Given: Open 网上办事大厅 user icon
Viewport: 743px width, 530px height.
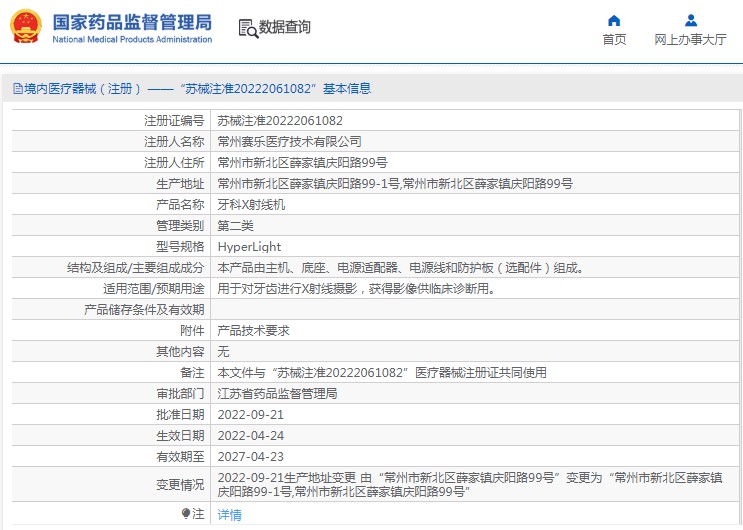Looking at the screenshot, I should click(691, 20).
